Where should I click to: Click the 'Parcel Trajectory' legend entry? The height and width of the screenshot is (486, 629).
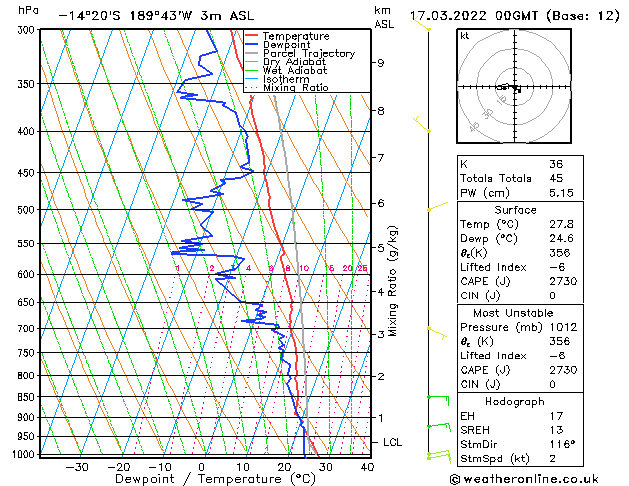pyautogui.click(x=309, y=53)
